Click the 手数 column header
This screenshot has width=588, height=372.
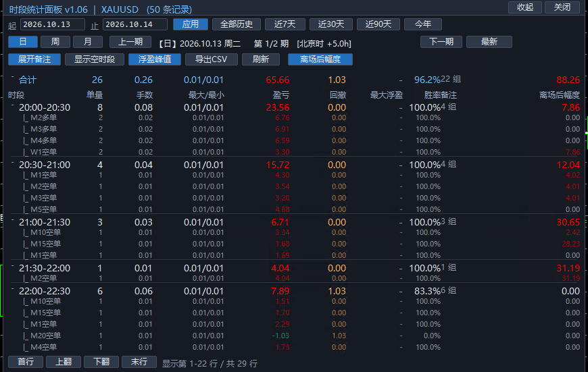coord(145,95)
